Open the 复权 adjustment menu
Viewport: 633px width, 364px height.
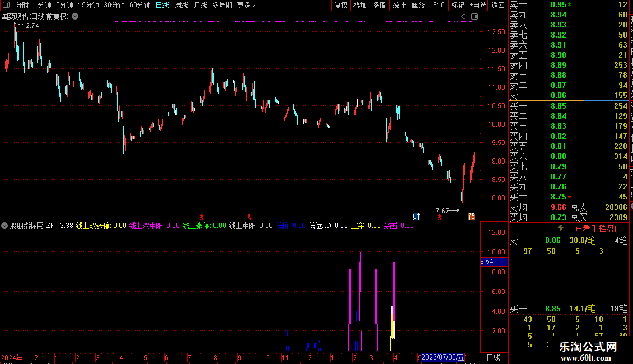(341, 5)
